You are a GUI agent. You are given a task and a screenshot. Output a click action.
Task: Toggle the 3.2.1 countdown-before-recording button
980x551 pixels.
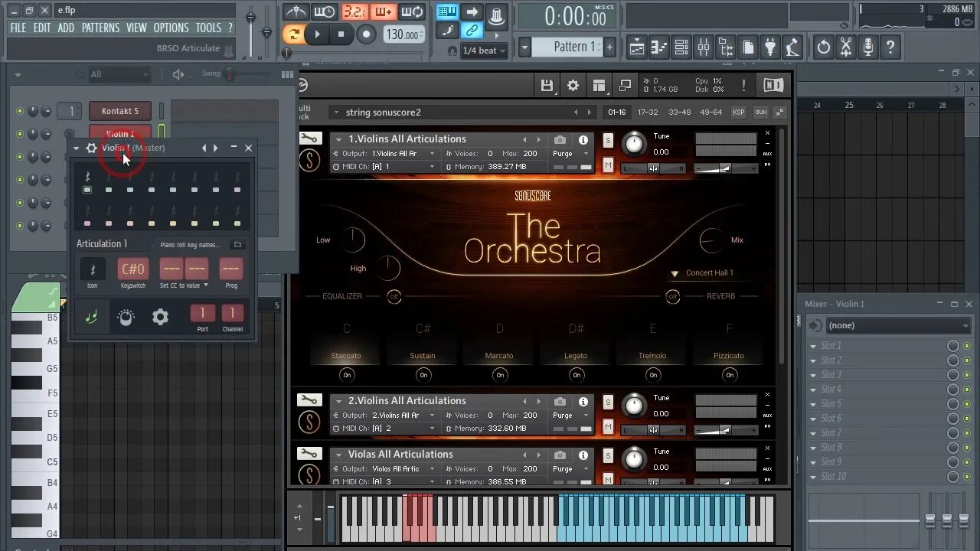click(x=354, y=11)
